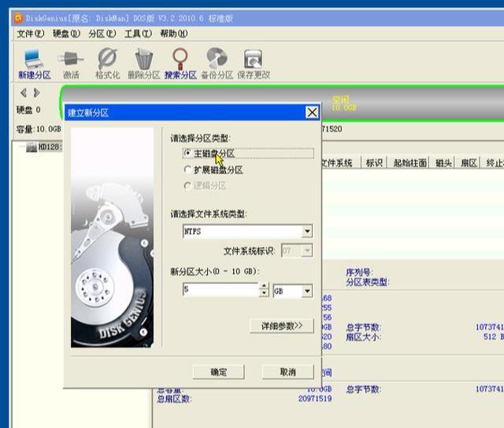Click the 搜索分区 (Search Partition) magnifier icon
504x428 pixels.
180,64
